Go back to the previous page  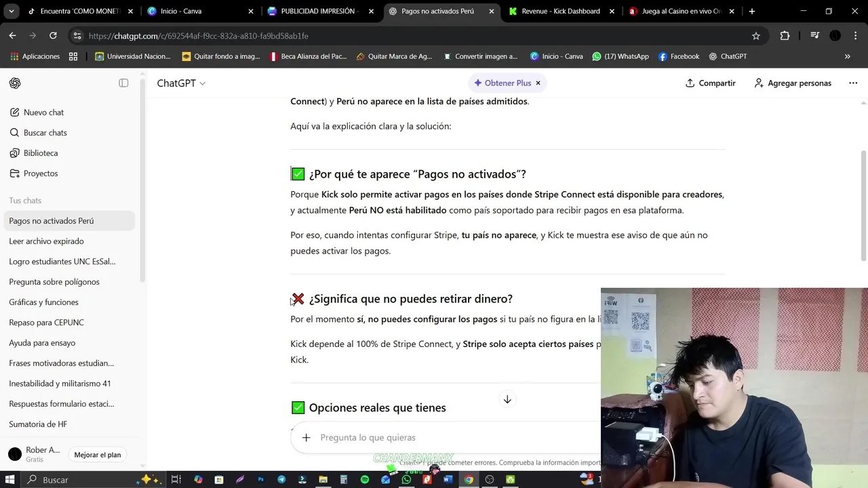pos(13,36)
